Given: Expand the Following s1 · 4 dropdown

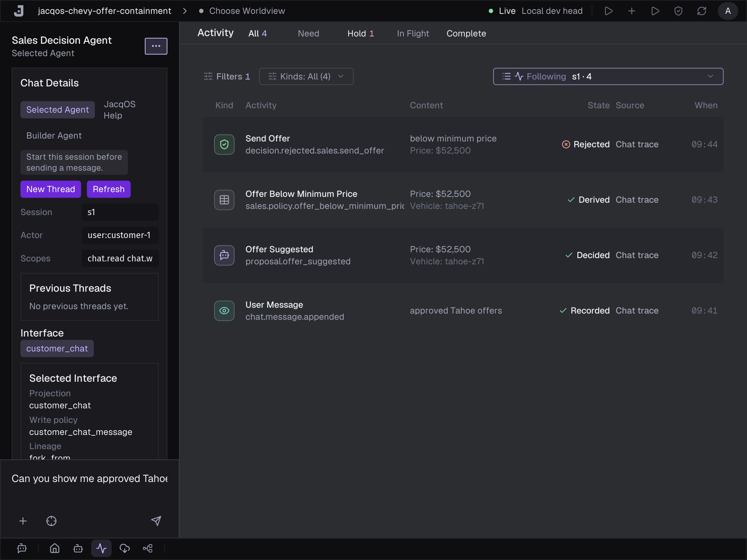Looking at the screenshot, I should (x=608, y=77).
